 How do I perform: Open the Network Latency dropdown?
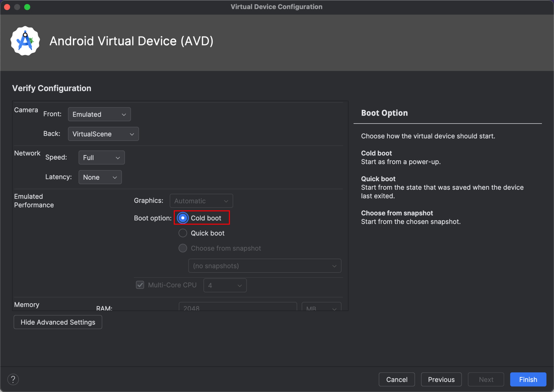[x=100, y=177]
